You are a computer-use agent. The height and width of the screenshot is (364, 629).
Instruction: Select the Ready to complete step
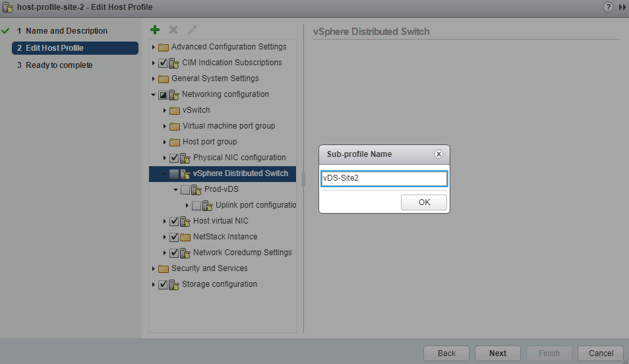59,65
